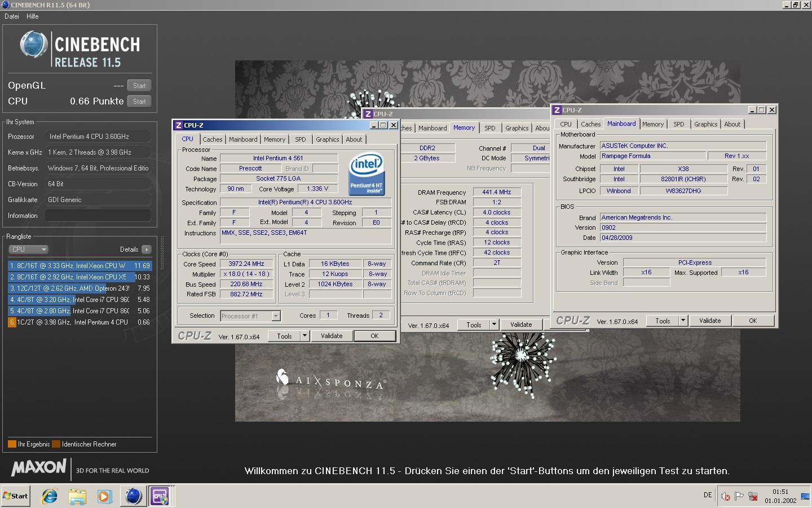
Task: Open the CPU ranking dropdown
Action: (x=28, y=249)
